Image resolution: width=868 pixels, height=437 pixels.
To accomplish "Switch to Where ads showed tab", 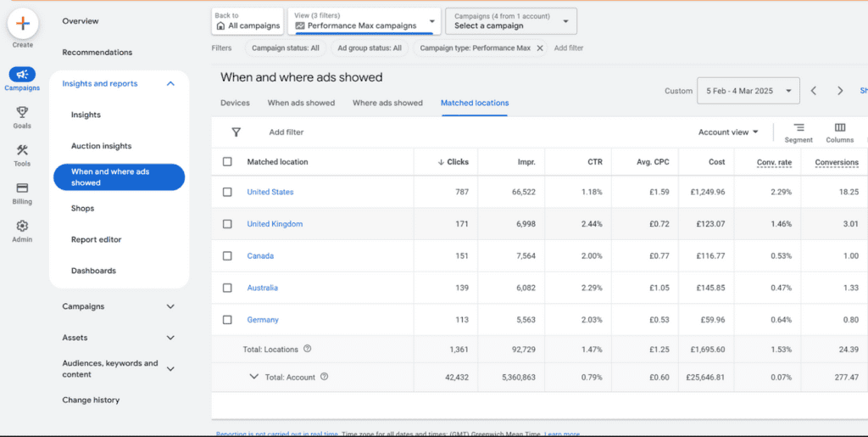I will coord(387,103).
